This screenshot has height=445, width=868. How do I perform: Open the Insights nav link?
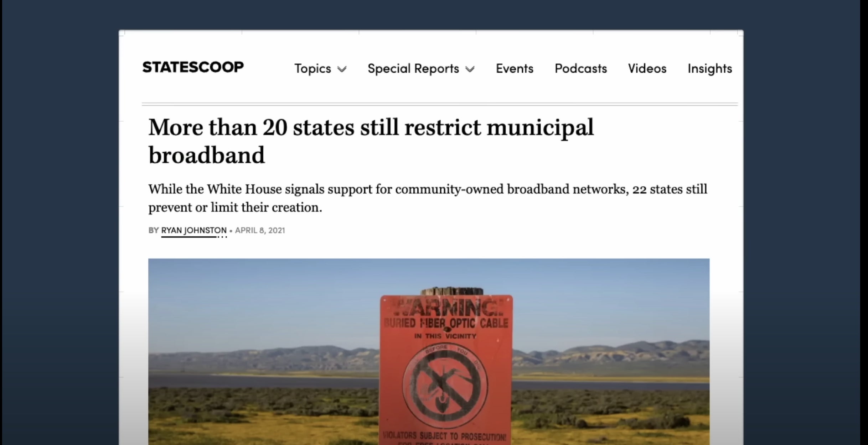[710, 69]
